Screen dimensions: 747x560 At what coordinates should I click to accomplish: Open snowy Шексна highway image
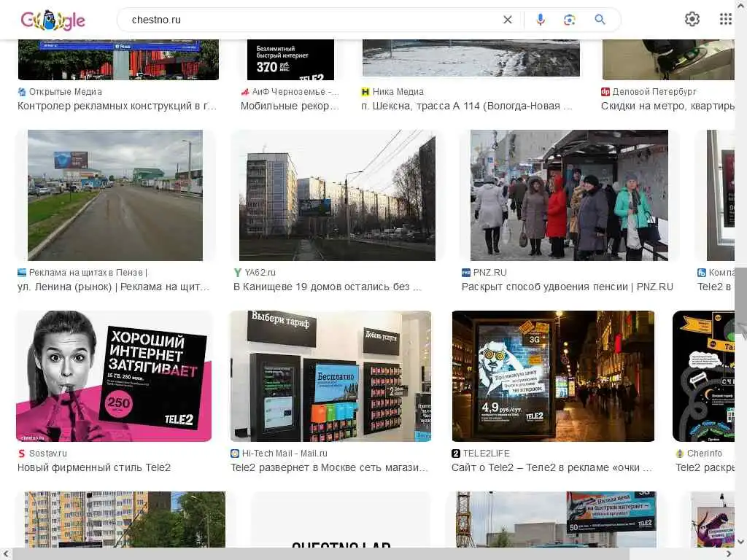[x=471, y=58]
